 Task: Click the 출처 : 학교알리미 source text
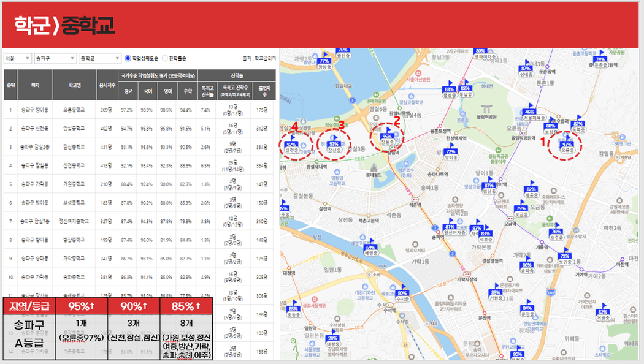click(x=259, y=59)
